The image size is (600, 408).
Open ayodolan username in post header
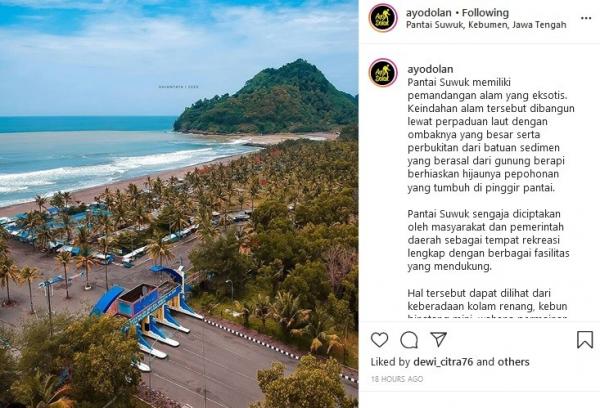[x=429, y=13]
